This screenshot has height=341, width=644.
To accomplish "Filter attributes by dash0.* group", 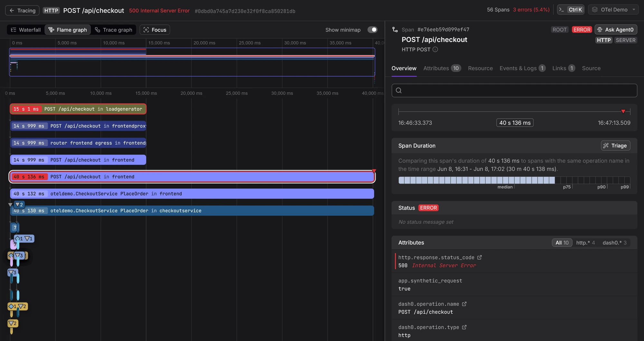I will 614,243.
